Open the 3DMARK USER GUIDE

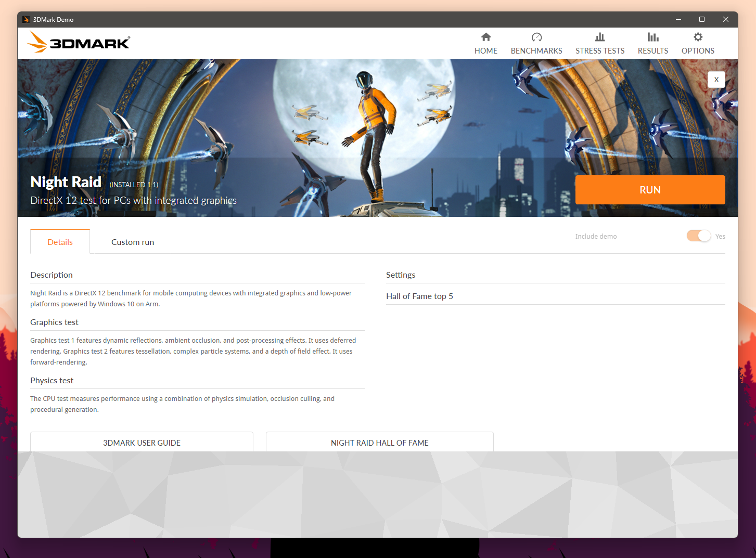(142, 442)
